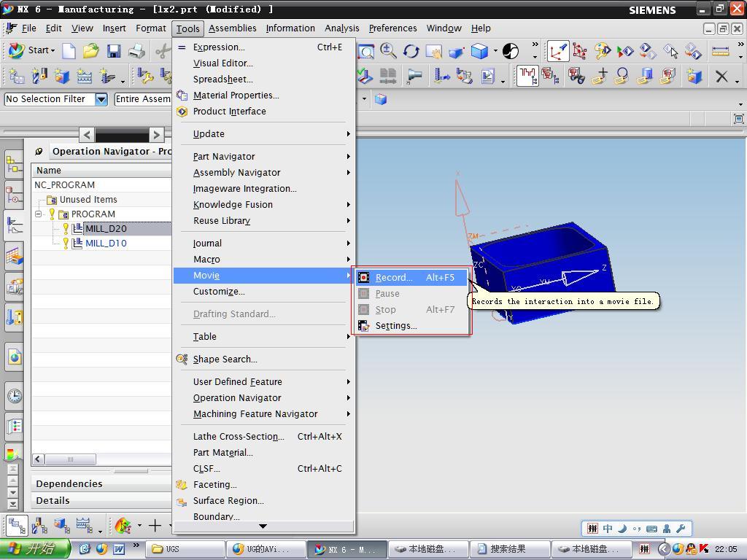Expand the Journal submenu
Screen dimensions: 747x560
[263, 244]
